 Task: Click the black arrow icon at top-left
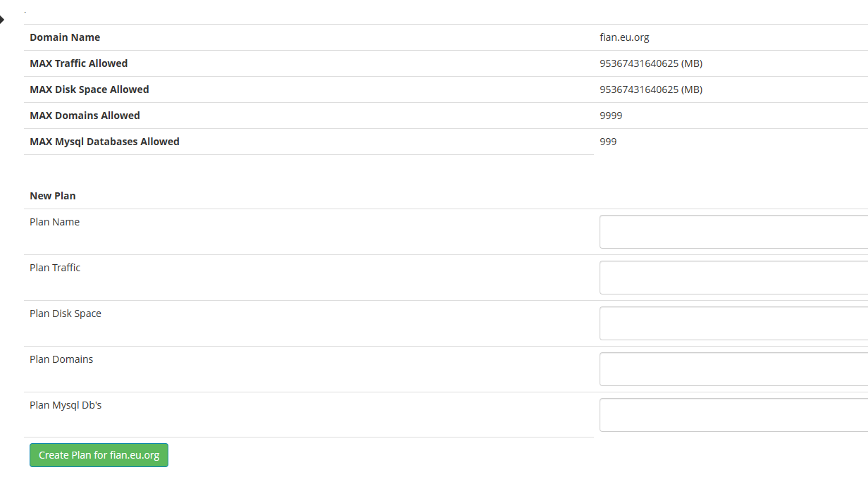pyautogui.click(x=2, y=20)
